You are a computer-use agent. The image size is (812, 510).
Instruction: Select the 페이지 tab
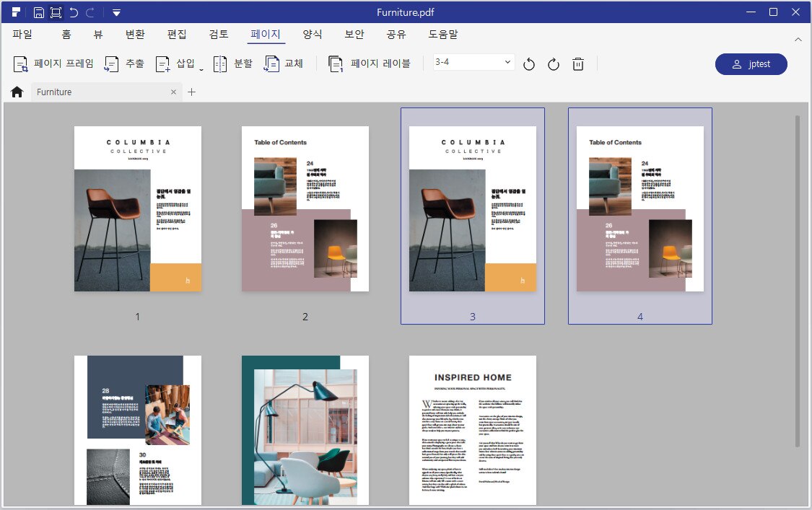point(266,34)
